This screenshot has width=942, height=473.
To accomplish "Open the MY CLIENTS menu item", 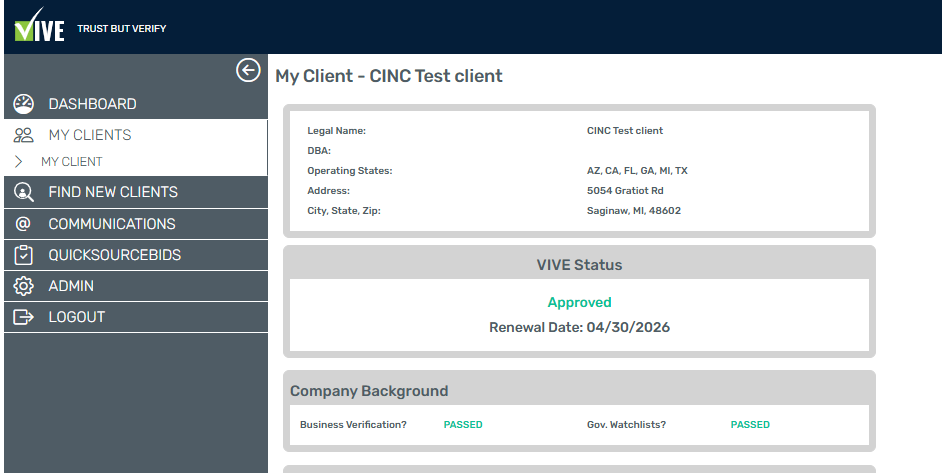I will (x=136, y=135).
